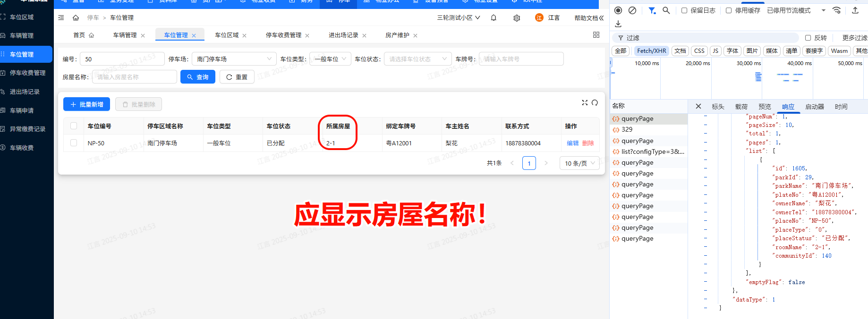The width and height of the screenshot is (868, 319).
Task: Check the 停用缓存 checkbox
Action: pos(729,10)
